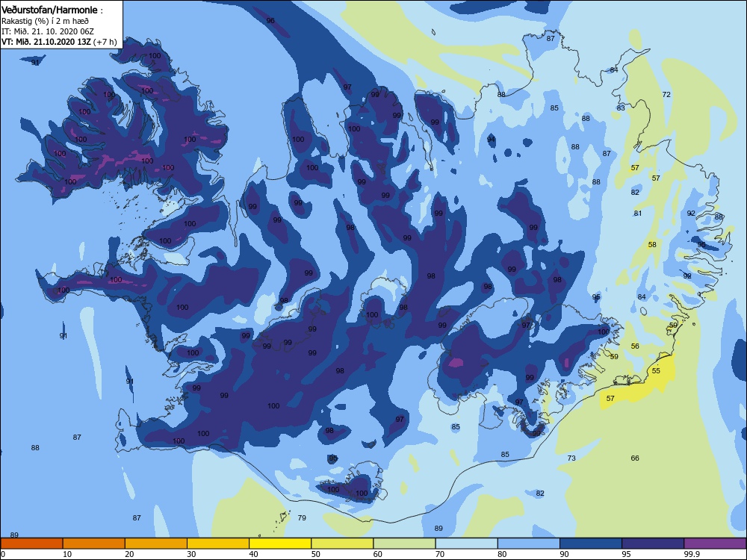The height and width of the screenshot is (560, 747).
Task: Pick the dark indigo 95–99.9 legend swatch
Action: [x=653, y=544]
